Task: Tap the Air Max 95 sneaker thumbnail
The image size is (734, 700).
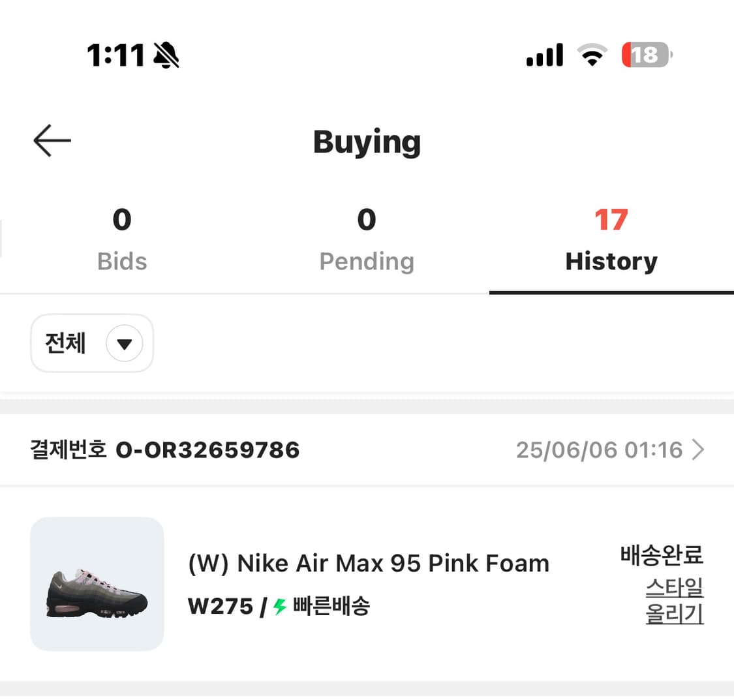Action: (x=97, y=584)
